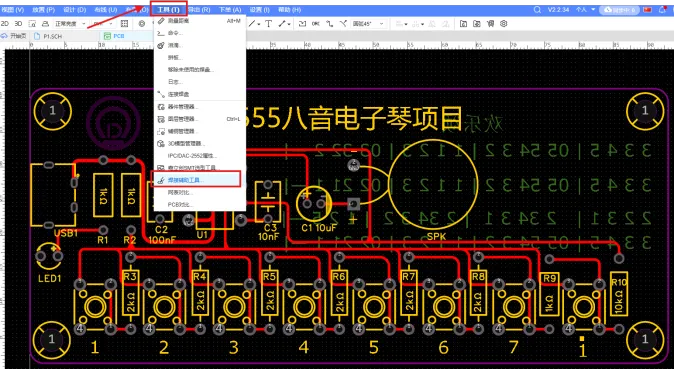This screenshot has width=674, height=369.
Task: Switch to the 开始页 start page tab
Action: click(x=14, y=36)
